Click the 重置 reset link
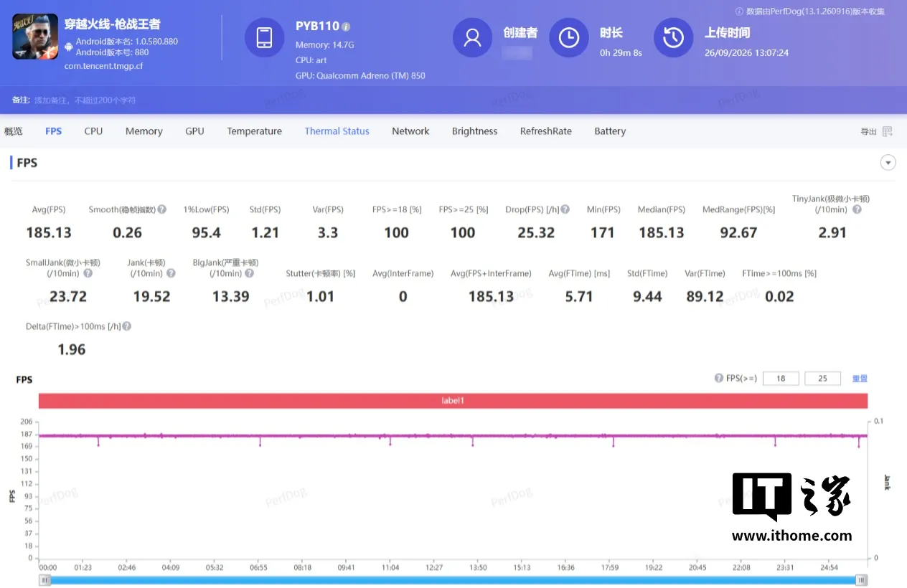 (x=860, y=378)
